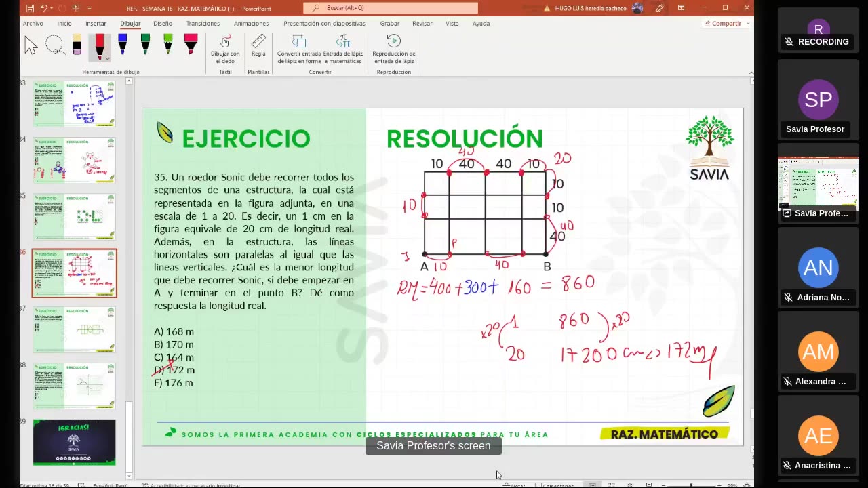Screen dimensions: 868x488
Task: Select the arrow cursor selection tool
Action: (31, 45)
